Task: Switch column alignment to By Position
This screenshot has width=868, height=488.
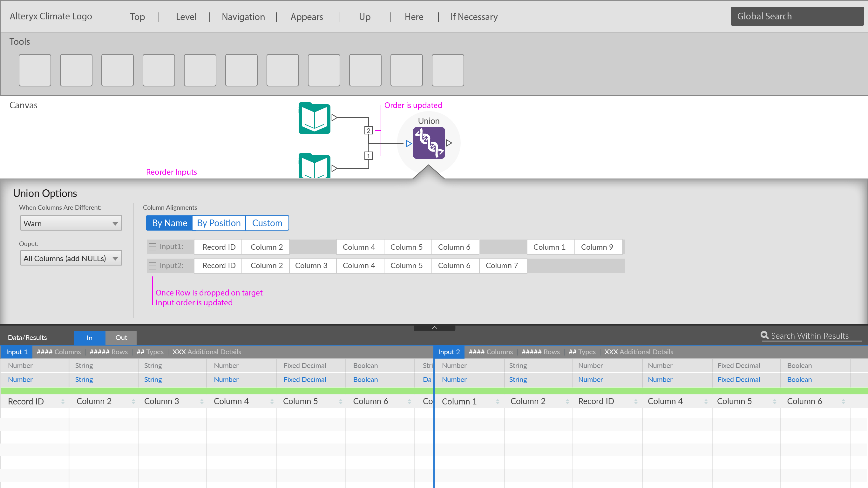Action: click(219, 223)
